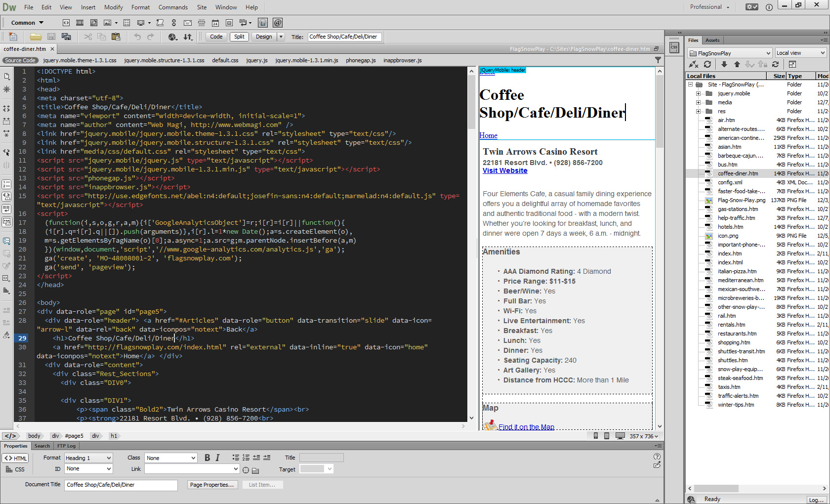Switch to Design view

264,37
